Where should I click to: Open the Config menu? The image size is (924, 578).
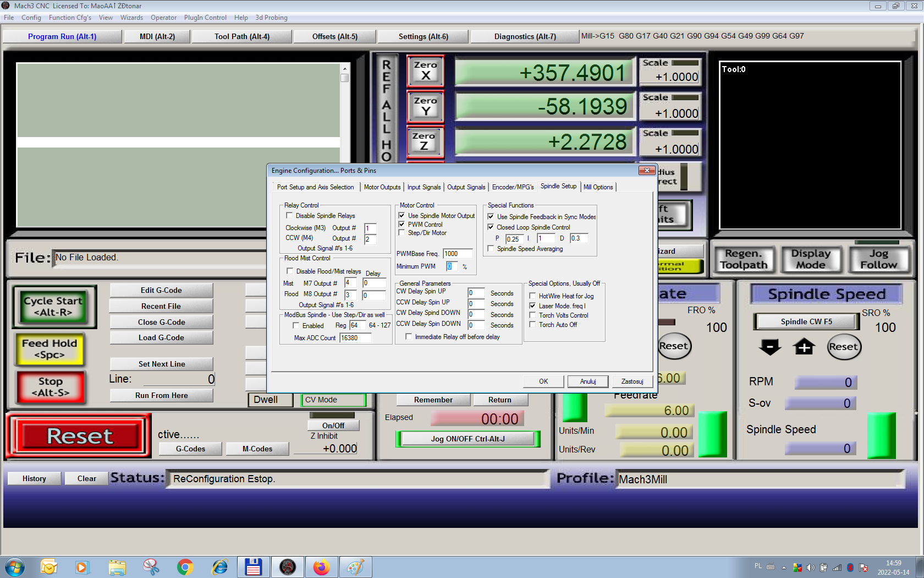[31, 18]
